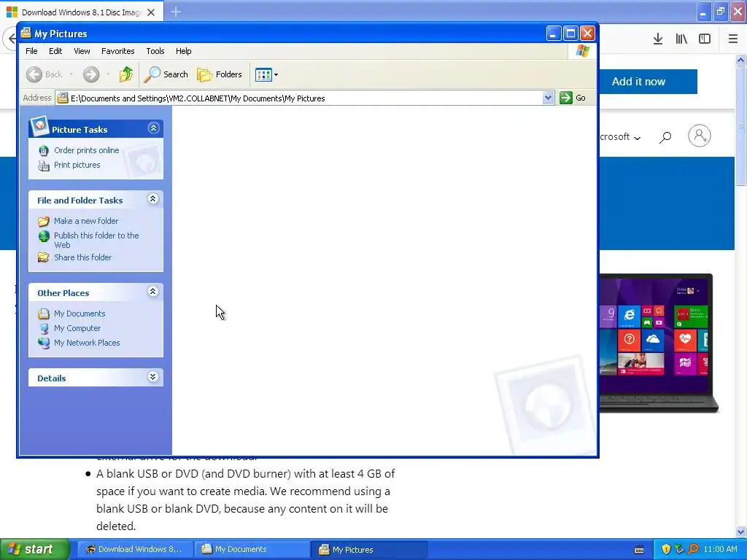Click the magnifier system tray icon
Screen dimensions: 747x560
[x=694, y=550]
